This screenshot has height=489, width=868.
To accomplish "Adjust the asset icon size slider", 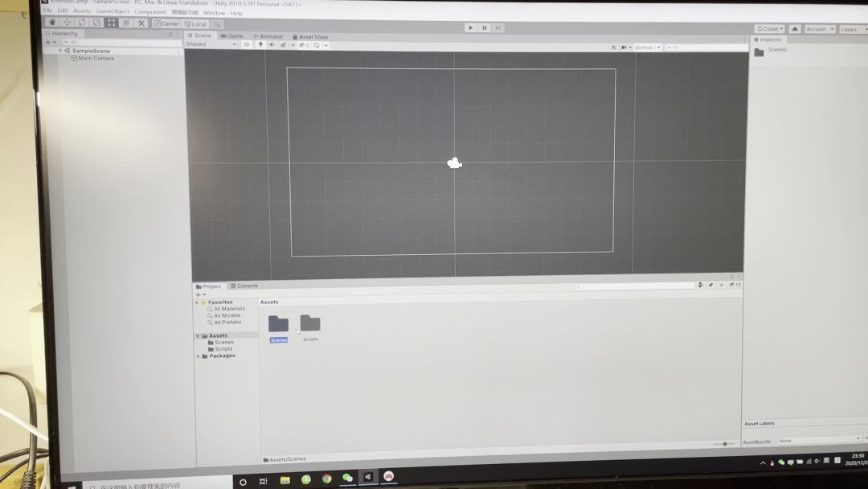I will 724,444.
